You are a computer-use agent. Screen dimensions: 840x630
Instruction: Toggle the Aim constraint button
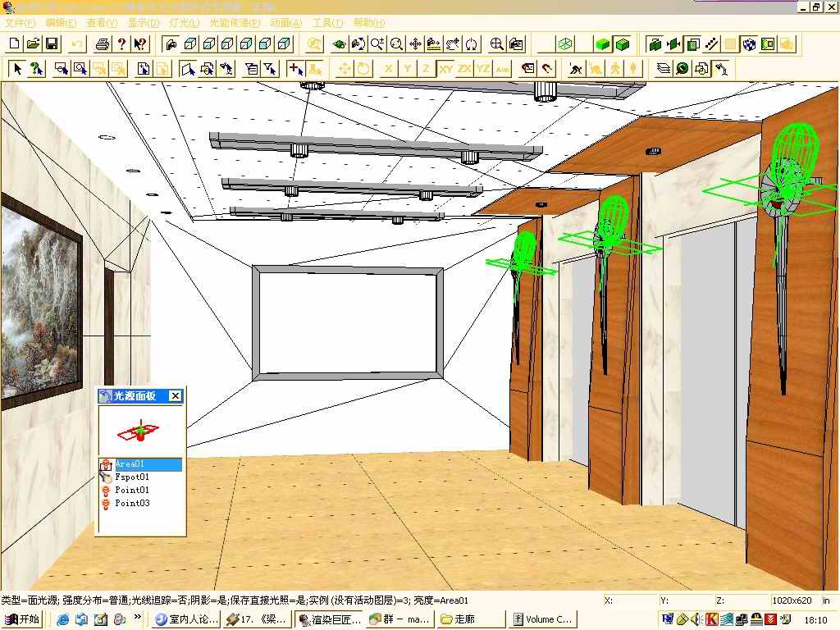503,69
